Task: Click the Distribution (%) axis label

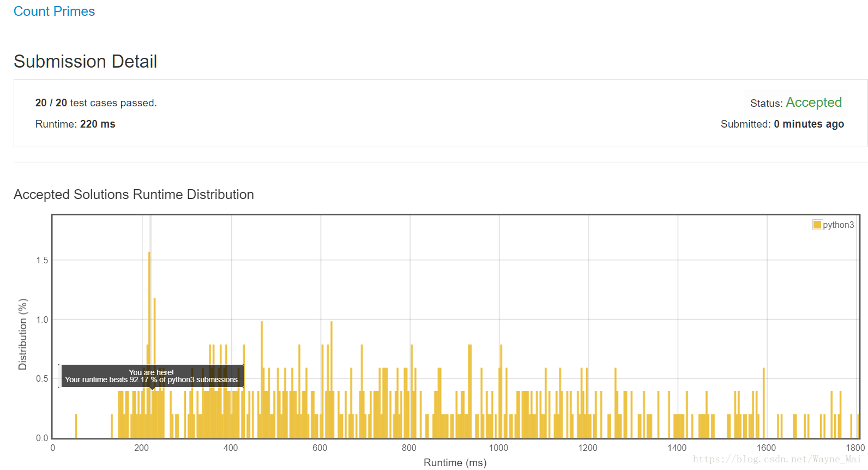Action: [23, 334]
